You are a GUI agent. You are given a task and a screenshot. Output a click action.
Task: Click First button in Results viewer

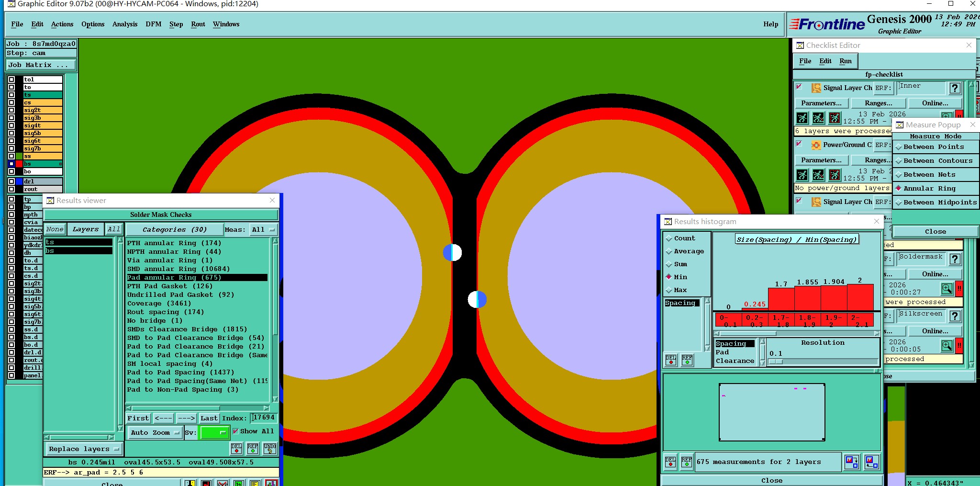pos(138,418)
